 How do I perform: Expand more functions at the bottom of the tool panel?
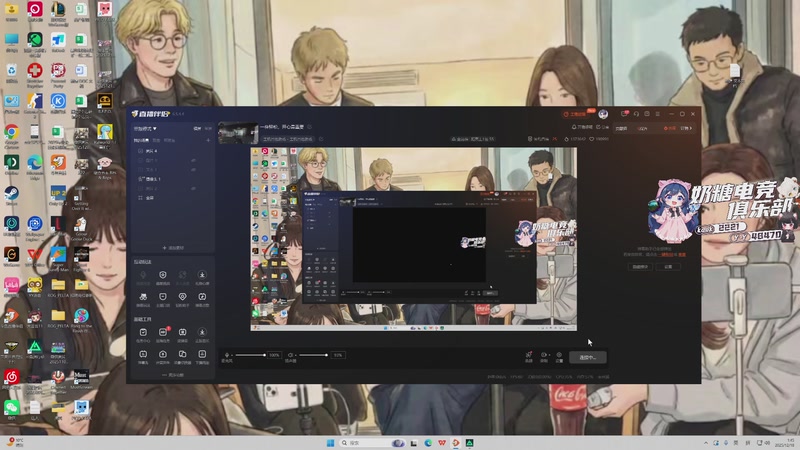point(173,375)
